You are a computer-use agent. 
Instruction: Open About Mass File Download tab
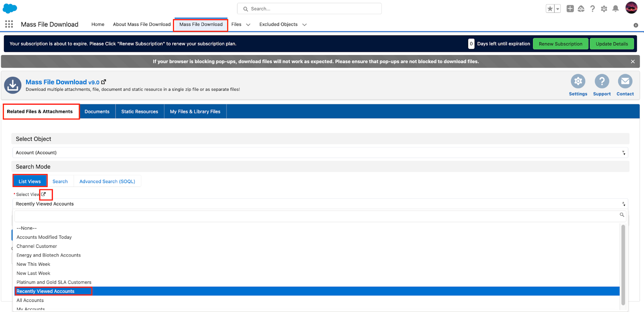coord(142,25)
